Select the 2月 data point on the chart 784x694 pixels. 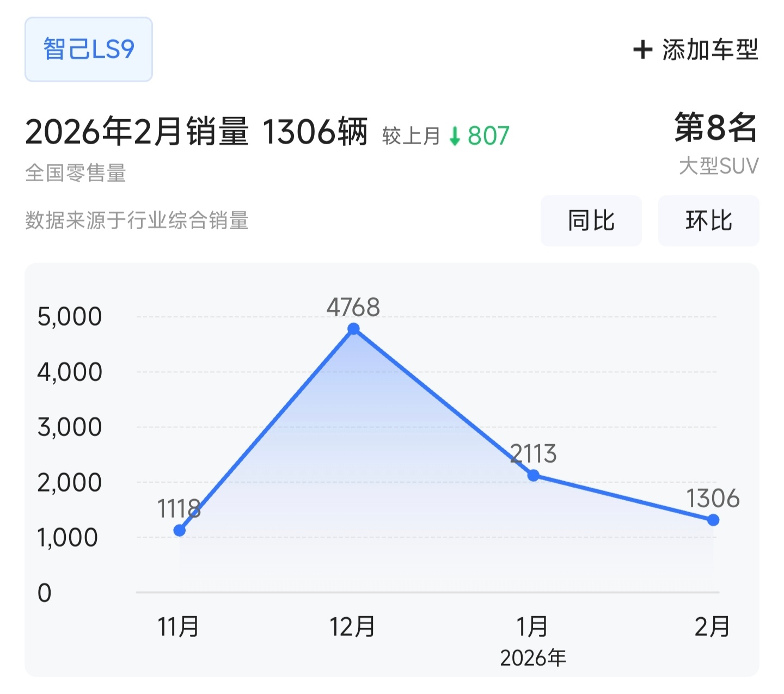713,520
